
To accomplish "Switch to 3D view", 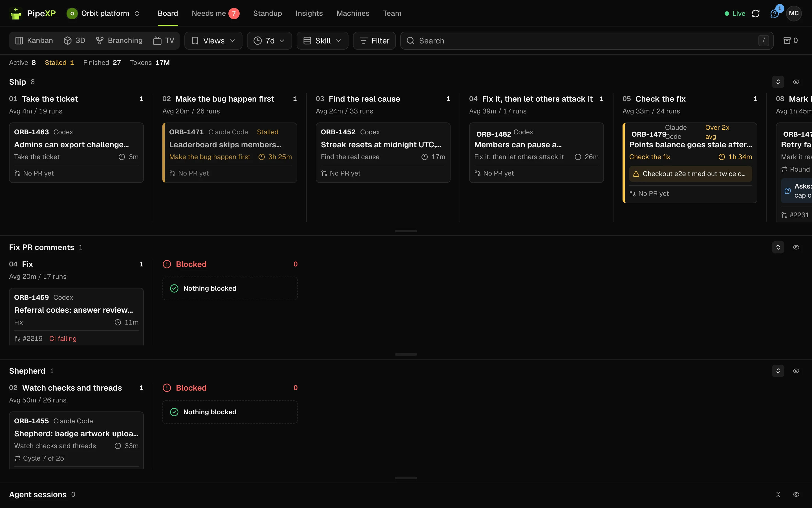I will tap(74, 41).
